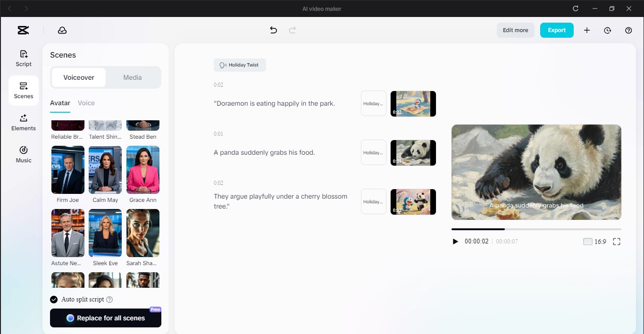644x334 pixels.
Task: Switch to the Media tab
Action: click(x=132, y=77)
